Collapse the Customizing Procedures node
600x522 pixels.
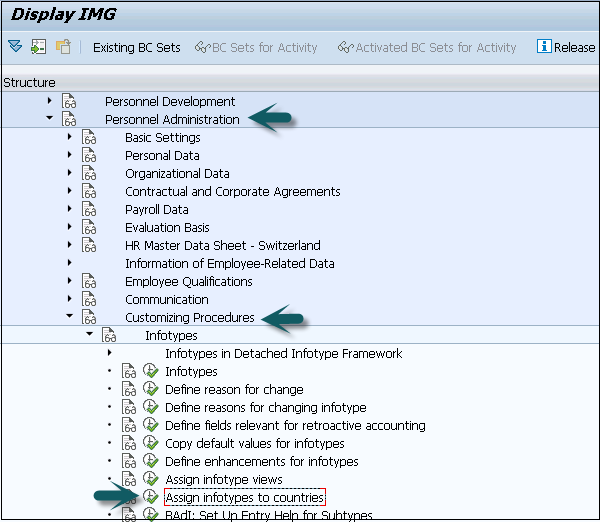click(69, 318)
